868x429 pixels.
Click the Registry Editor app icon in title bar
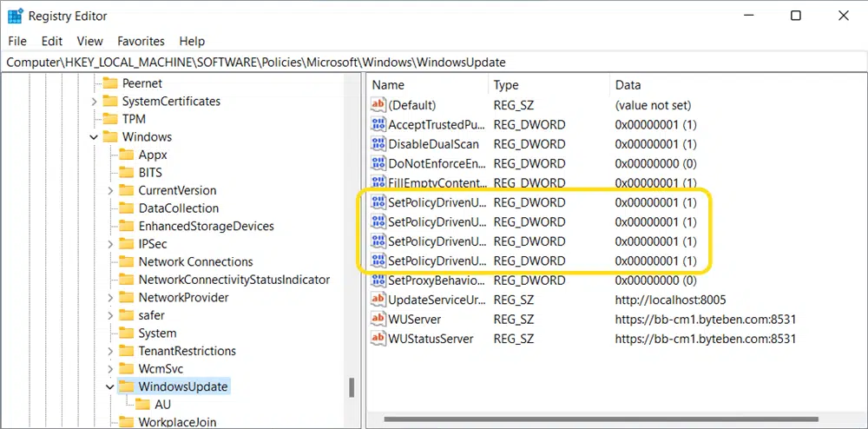tap(15, 16)
